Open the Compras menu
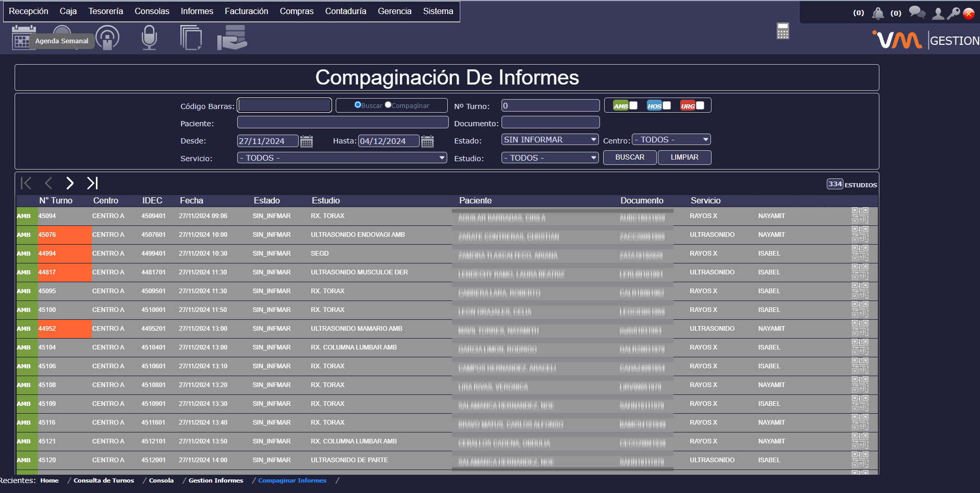This screenshot has height=493, width=980. tap(297, 11)
